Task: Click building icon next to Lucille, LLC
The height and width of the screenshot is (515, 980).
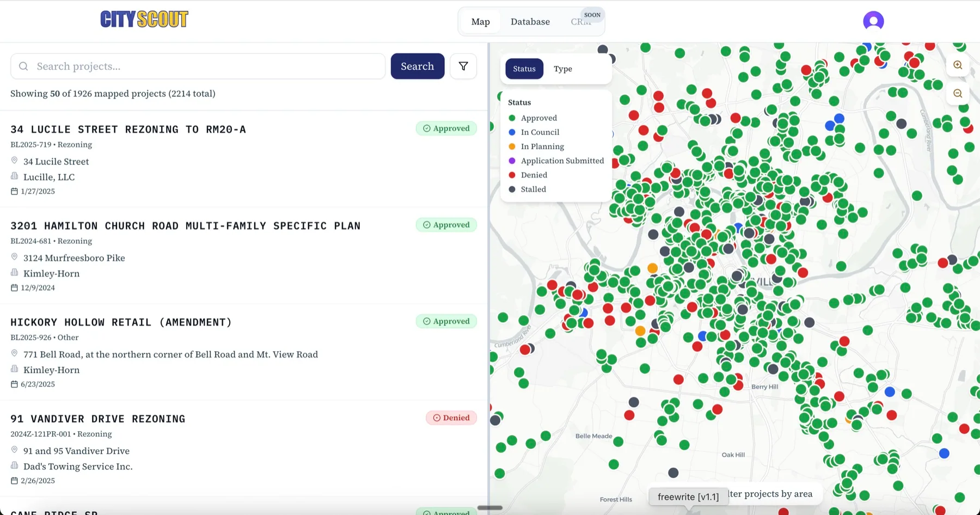Action: pos(15,176)
